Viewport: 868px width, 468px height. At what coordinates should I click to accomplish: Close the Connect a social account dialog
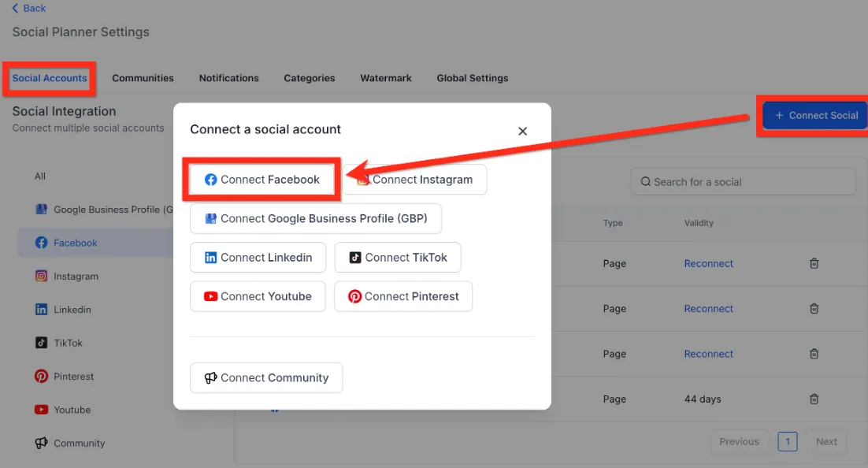522,132
